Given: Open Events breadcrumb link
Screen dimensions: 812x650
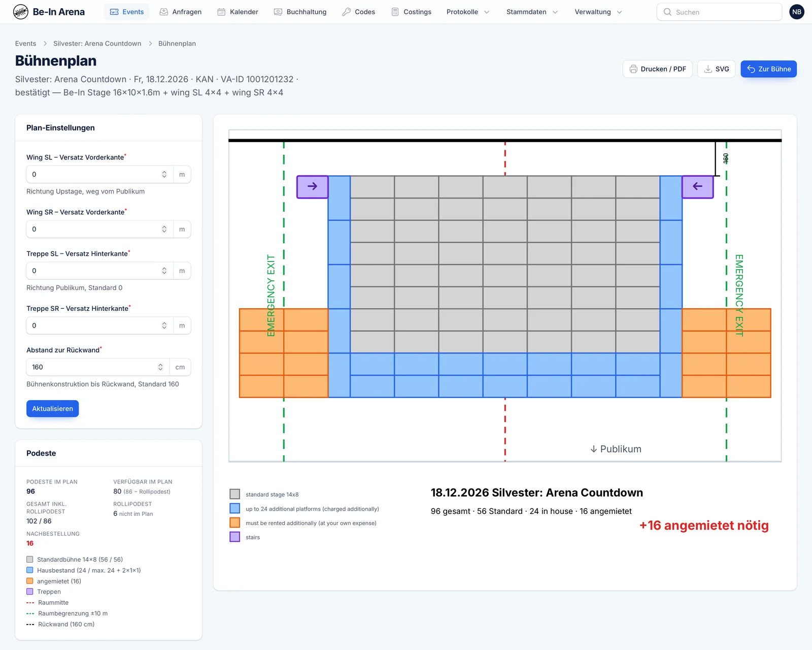Looking at the screenshot, I should point(25,44).
